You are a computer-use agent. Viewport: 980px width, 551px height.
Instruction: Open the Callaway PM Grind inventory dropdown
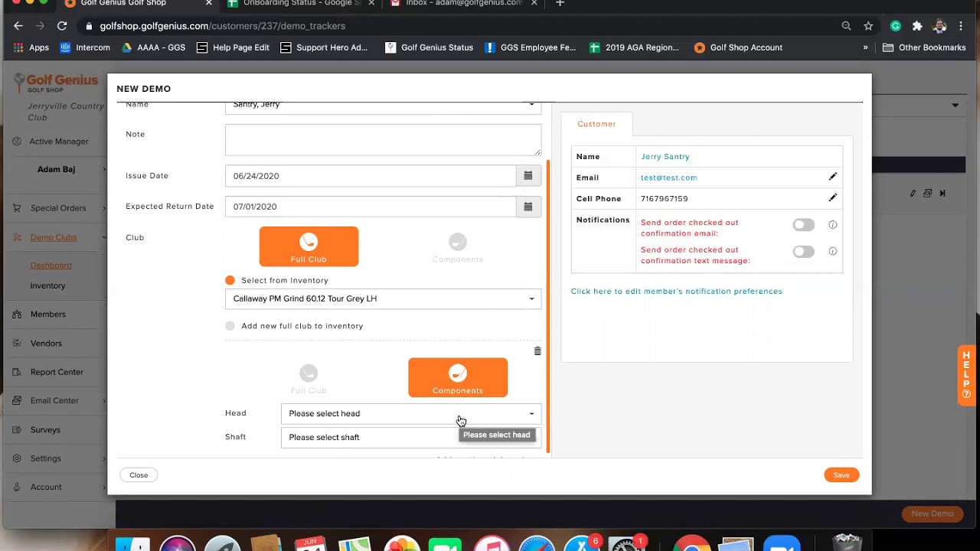point(383,298)
